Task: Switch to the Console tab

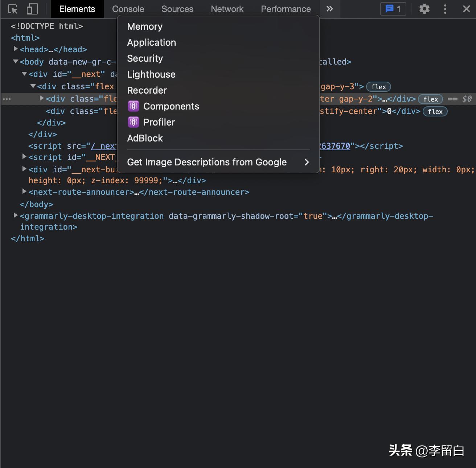Action: 128,9
